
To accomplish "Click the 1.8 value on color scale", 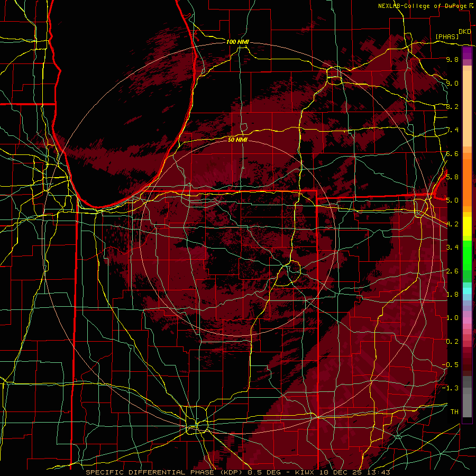I will (452, 295).
